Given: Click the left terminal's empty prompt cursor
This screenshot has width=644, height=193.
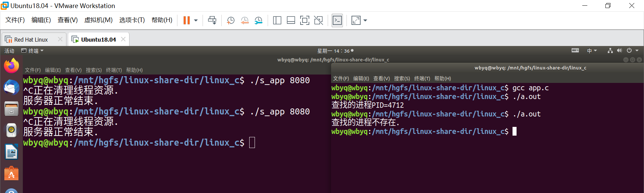Looking at the screenshot, I should tap(252, 143).
